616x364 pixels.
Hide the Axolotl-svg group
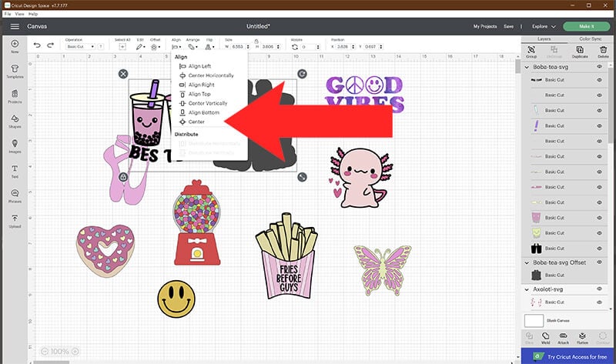[599, 289]
